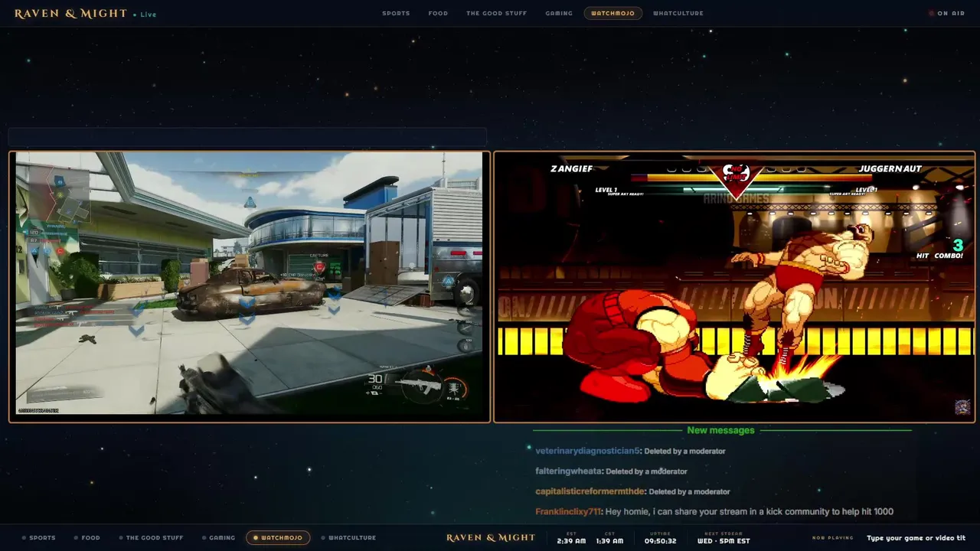Click the ammo count 30 in the shooter HUD
The width and height of the screenshot is (980, 551).
tap(375, 378)
